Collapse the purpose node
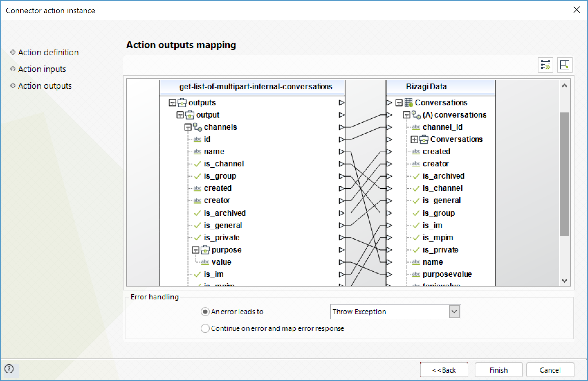 [196, 250]
